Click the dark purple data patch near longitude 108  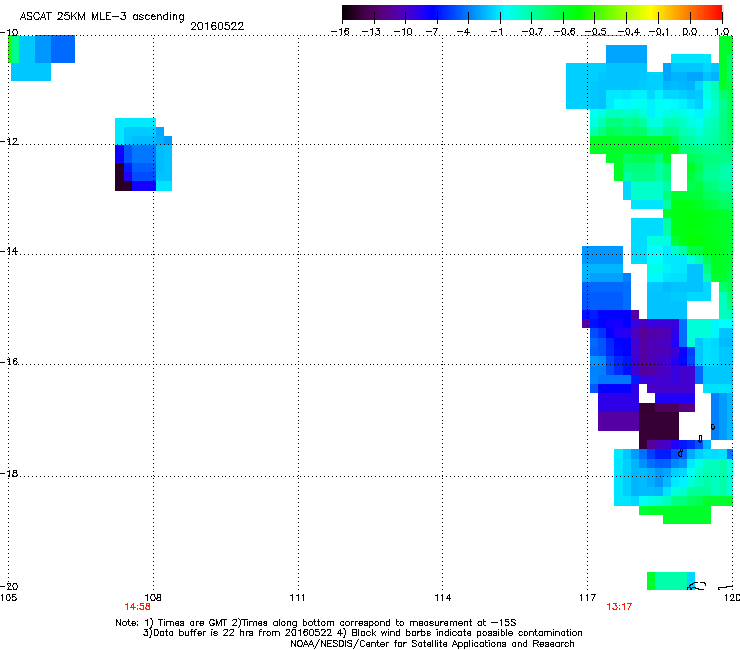tap(124, 177)
